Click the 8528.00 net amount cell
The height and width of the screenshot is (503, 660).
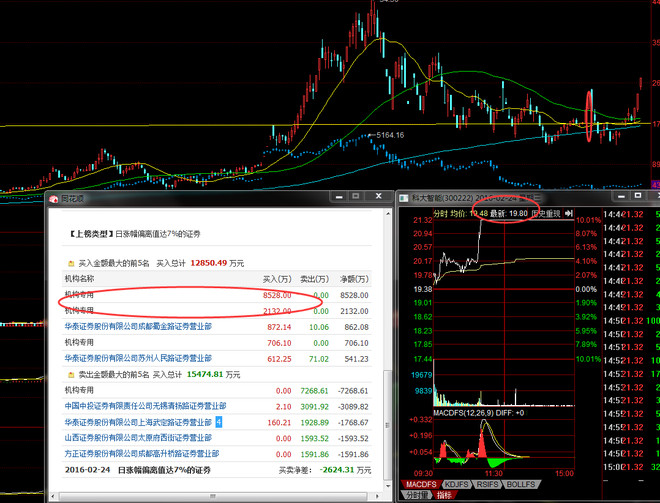tap(354, 295)
